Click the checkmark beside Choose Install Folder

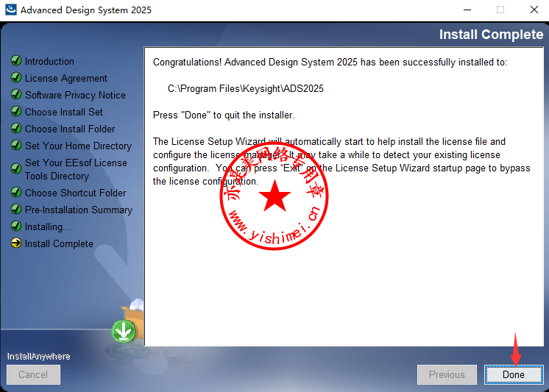[16, 128]
